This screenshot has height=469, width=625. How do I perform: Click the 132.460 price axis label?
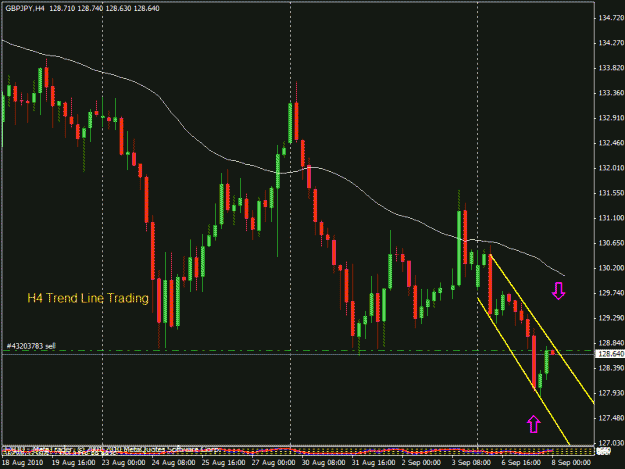(611, 143)
